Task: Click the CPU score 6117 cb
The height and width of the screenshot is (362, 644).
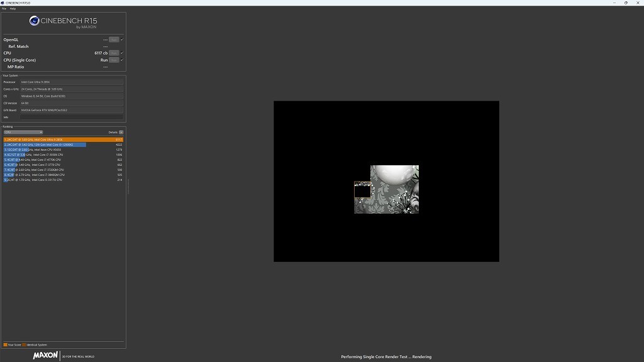Action: coord(101,53)
